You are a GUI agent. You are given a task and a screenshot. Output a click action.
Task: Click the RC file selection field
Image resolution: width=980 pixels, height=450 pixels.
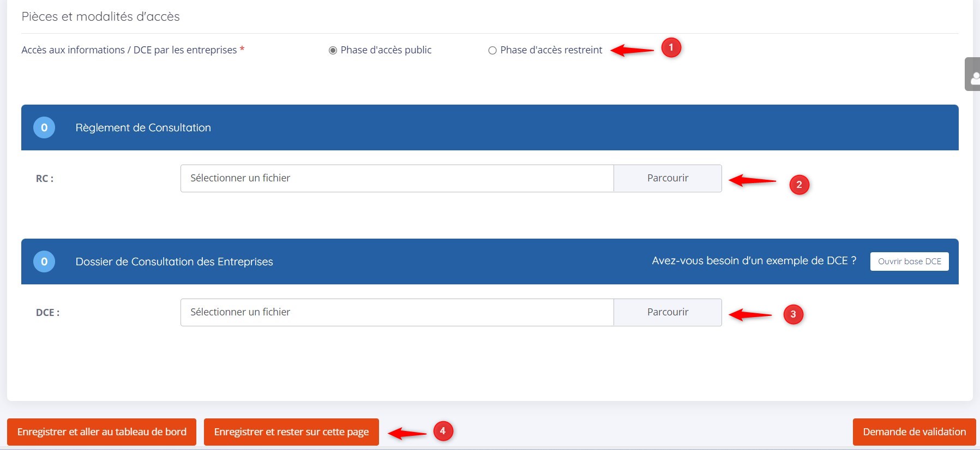[x=396, y=178]
